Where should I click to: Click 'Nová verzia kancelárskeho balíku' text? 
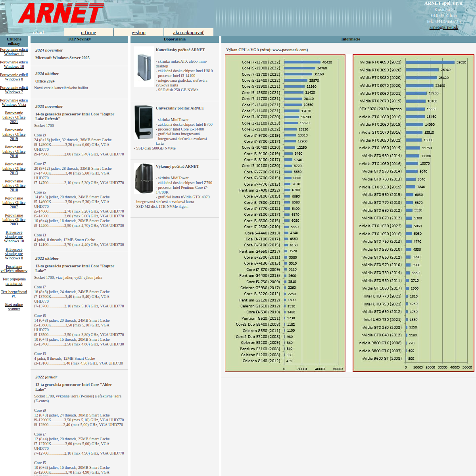[x=61, y=88]
